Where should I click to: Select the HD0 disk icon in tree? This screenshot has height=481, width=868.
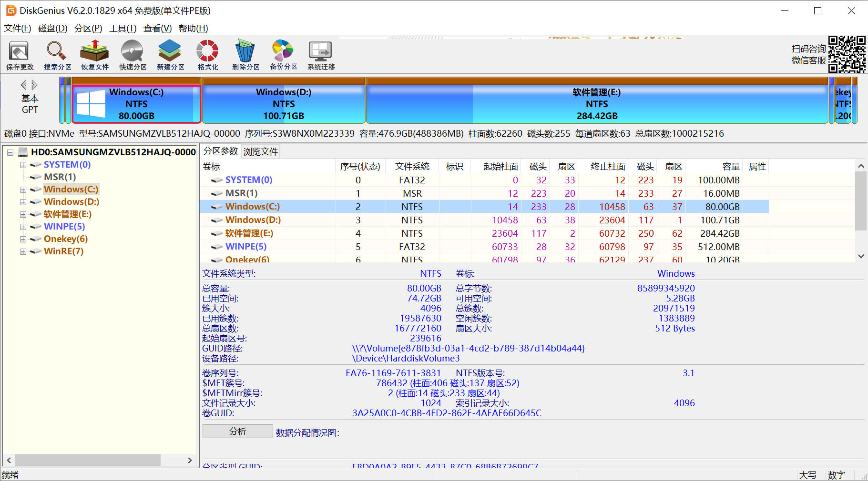pos(23,152)
